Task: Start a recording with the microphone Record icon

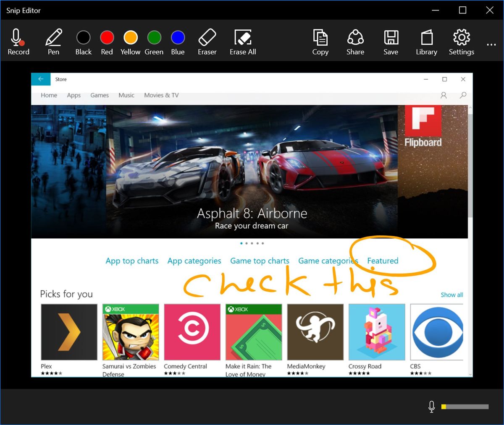Action: pos(18,41)
